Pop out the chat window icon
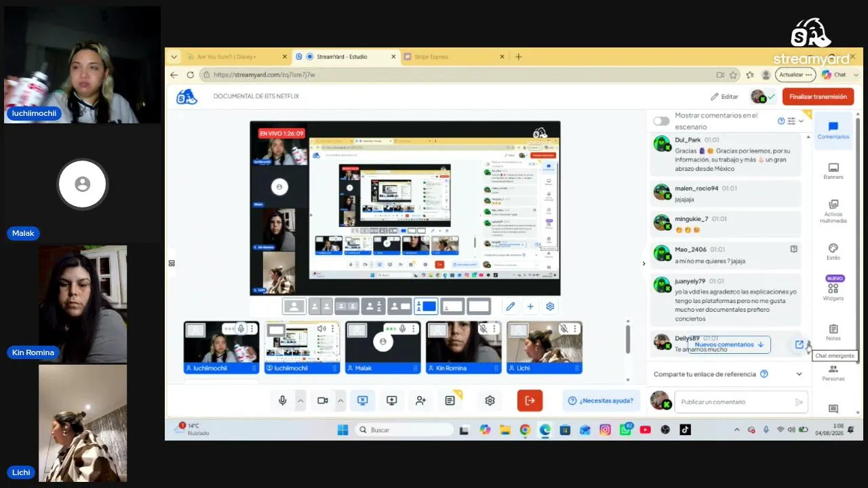The height and width of the screenshot is (488, 868). (x=799, y=345)
